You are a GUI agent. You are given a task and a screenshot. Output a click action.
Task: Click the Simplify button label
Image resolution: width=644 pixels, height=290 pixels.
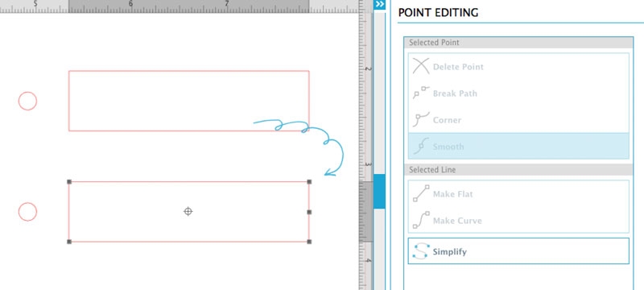[x=449, y=251]
